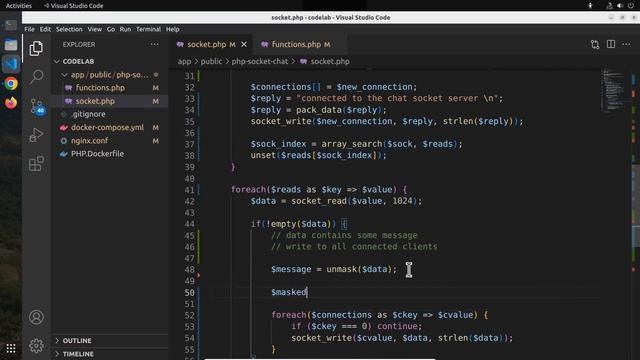Click the 'public' breadcrumb segment
The height and width of the screenshot is (360, 640).
pos(211,61)
